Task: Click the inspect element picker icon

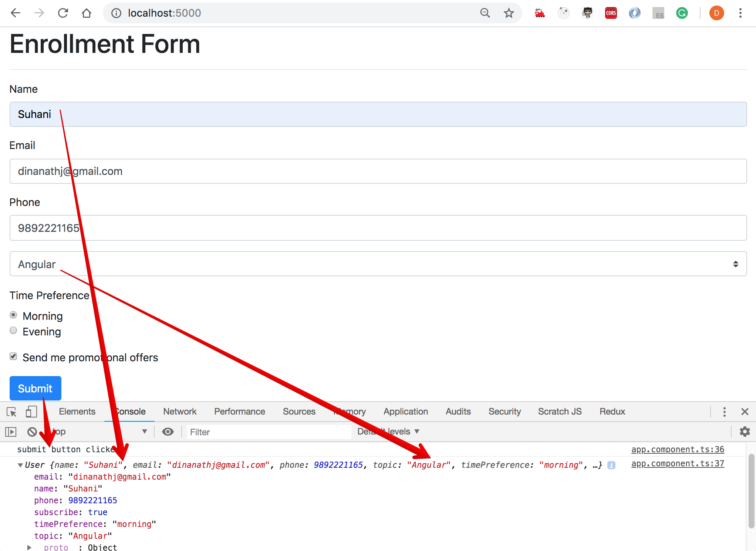Action: pyautogui.click(x=11, y=412)
